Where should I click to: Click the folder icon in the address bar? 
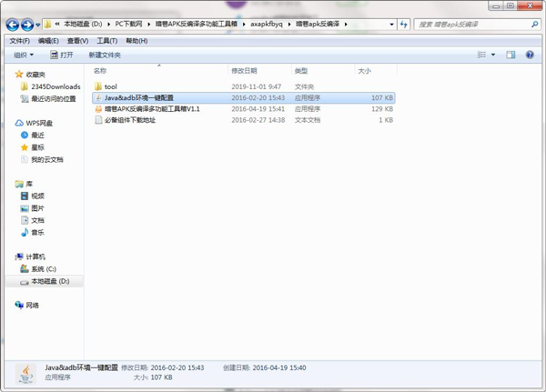click(x=47, y=24)
